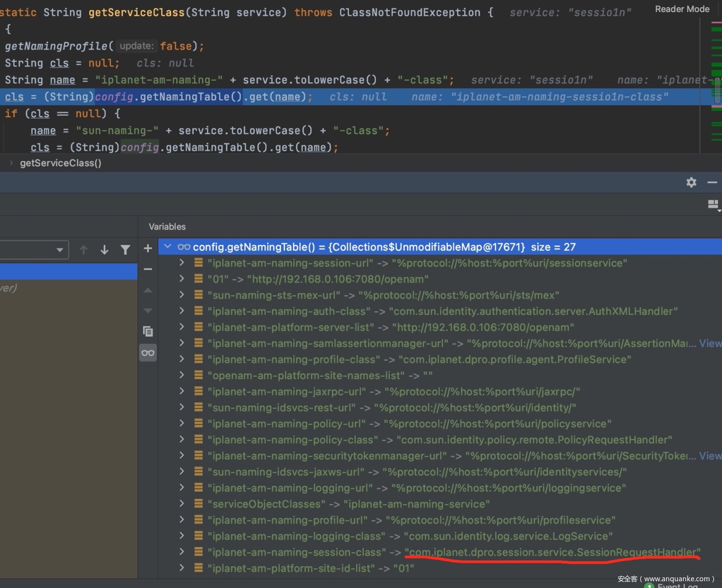The width and height of the screenshot is (722, 588).
Task: Open debugger settings gear icon
Action: [x=691, y=182]
